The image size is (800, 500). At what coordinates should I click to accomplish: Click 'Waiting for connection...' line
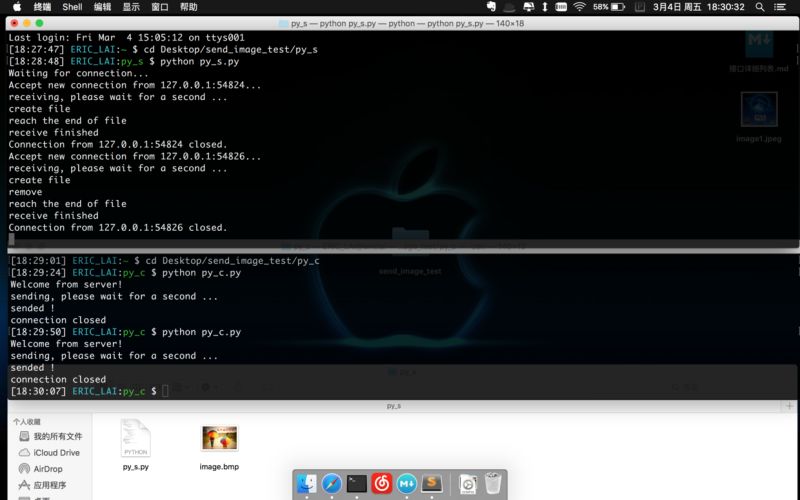(78, 73)
